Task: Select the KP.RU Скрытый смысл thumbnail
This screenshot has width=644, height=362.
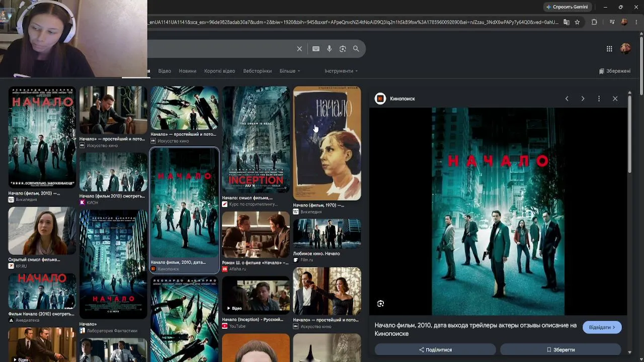Action: (x=42, y=231)
